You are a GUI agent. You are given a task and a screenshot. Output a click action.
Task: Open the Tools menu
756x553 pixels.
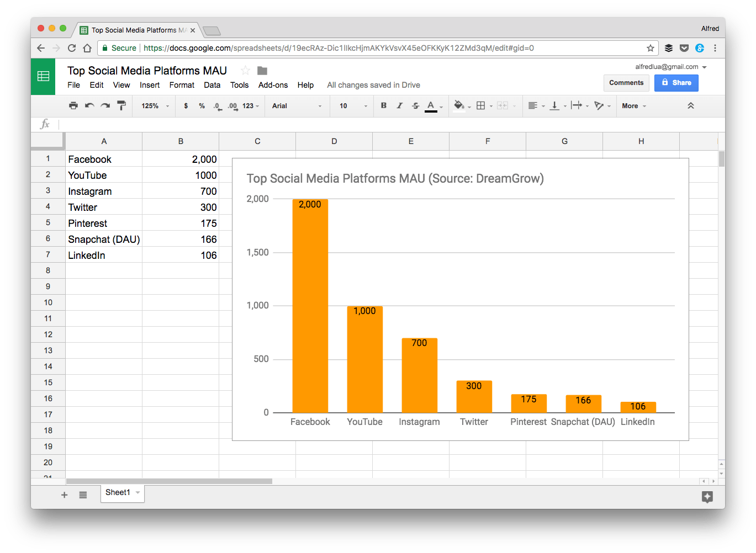pos(239,85)
